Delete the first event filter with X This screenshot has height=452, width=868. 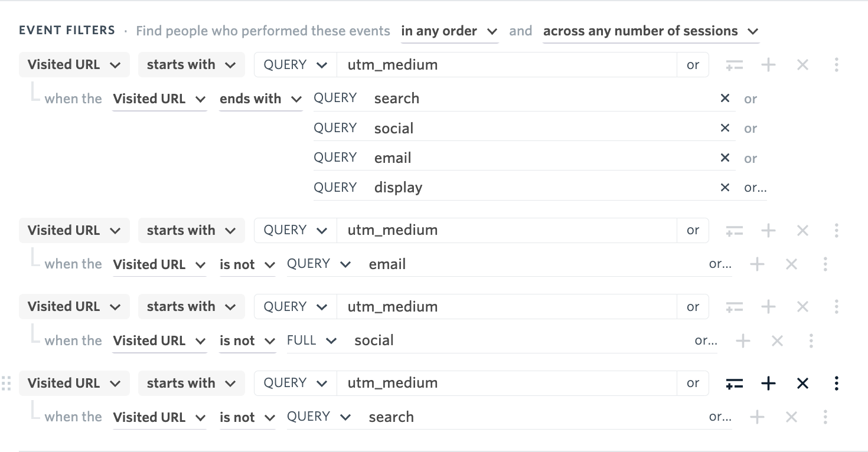(x=802, y=65)
